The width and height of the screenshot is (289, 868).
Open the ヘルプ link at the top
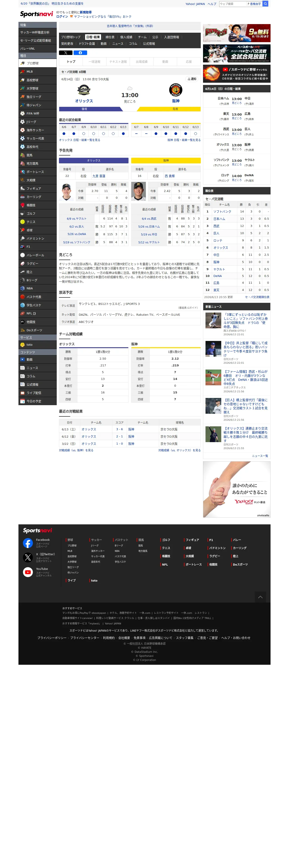click(212, 4)
